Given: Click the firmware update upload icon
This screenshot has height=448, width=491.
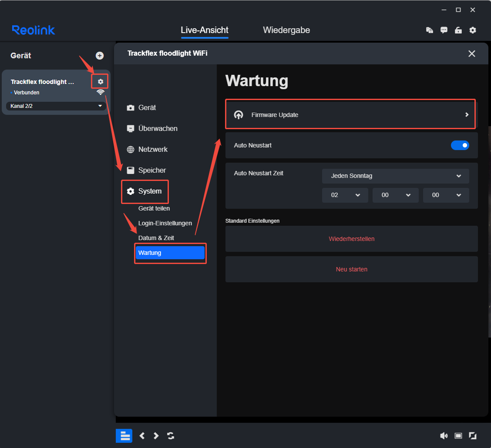Looking at the screenshot, I should click(239, 115).
